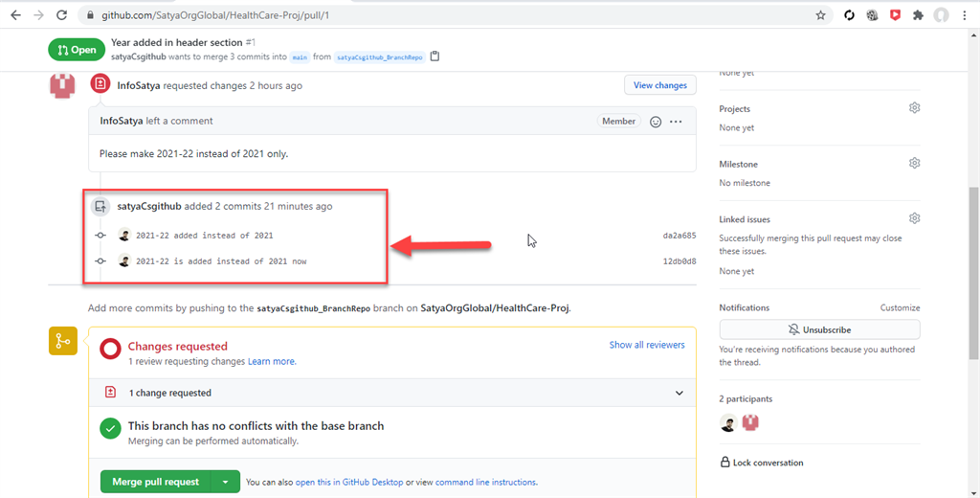Open the browser extensions puzzle icon

[918, 15]
